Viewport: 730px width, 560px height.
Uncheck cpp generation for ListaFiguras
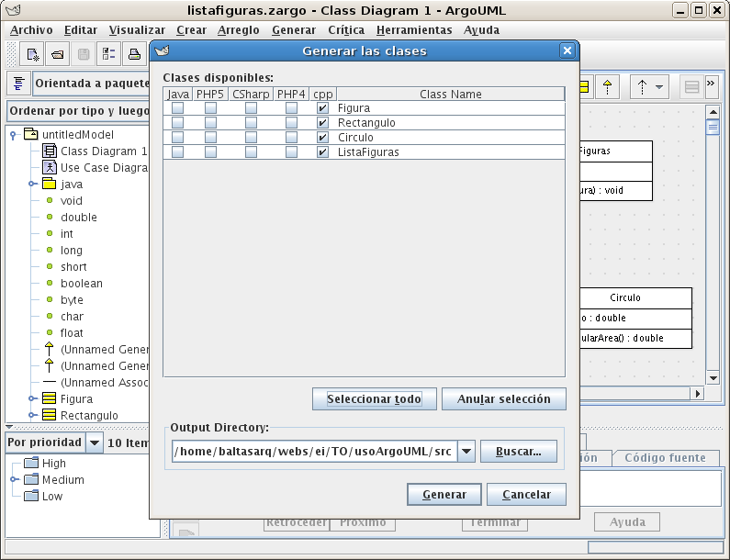click(322, 151)
